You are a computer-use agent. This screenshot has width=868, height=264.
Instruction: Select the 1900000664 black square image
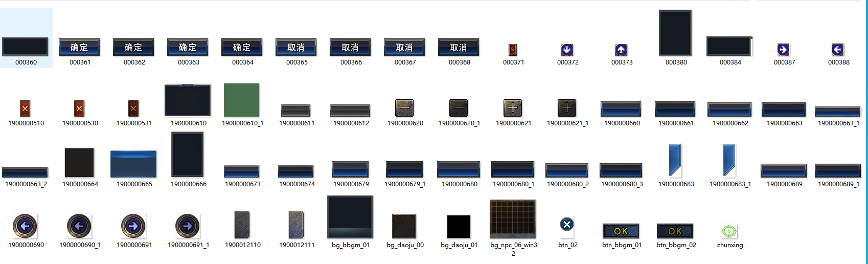coord(79,163)
